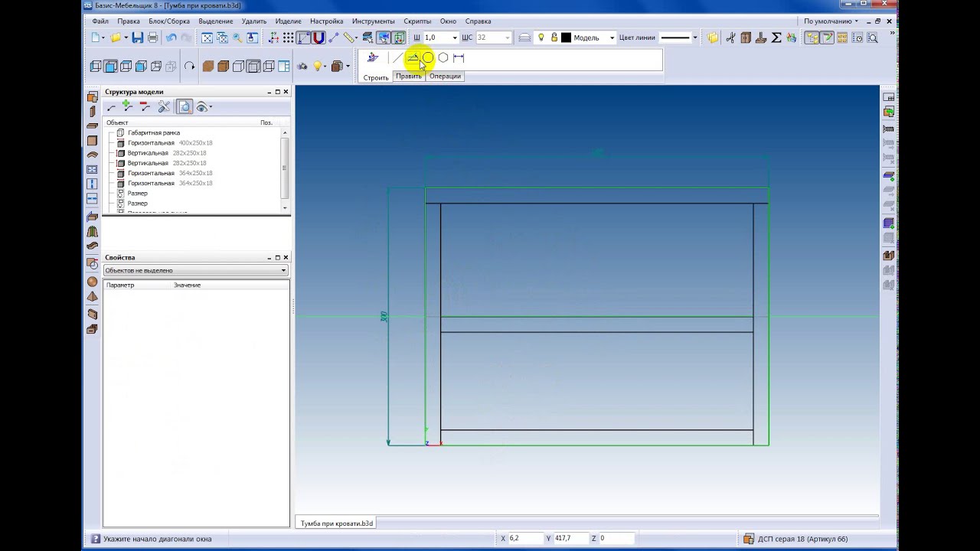The image size is (980, 551).
Task: Click the wrench tools icon in Структура модели
Action: pos(164,107)
